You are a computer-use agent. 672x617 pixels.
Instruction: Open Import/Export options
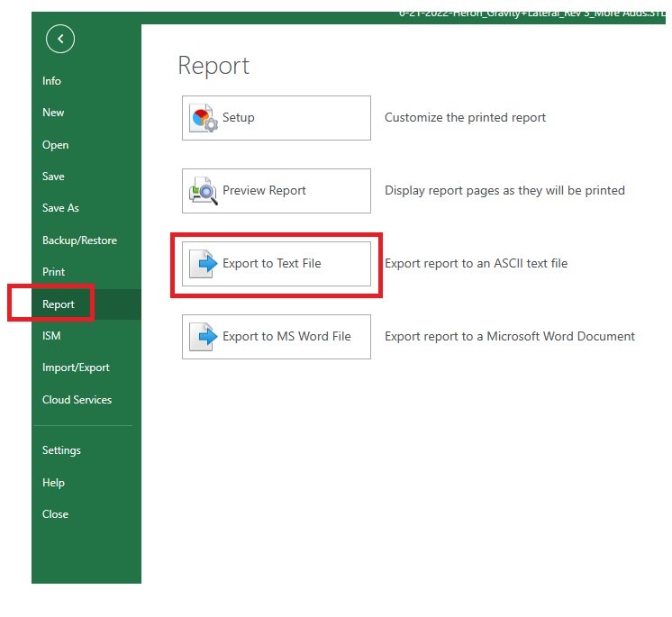(76, 367)
